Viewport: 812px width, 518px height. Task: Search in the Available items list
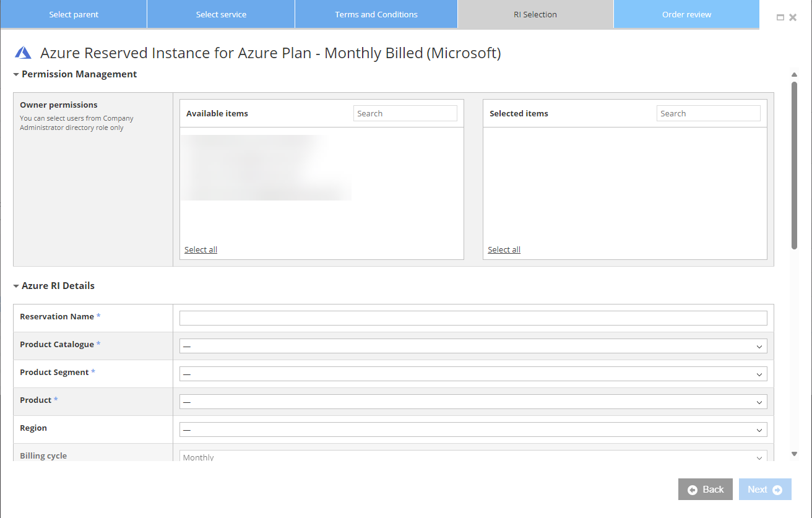405,113
